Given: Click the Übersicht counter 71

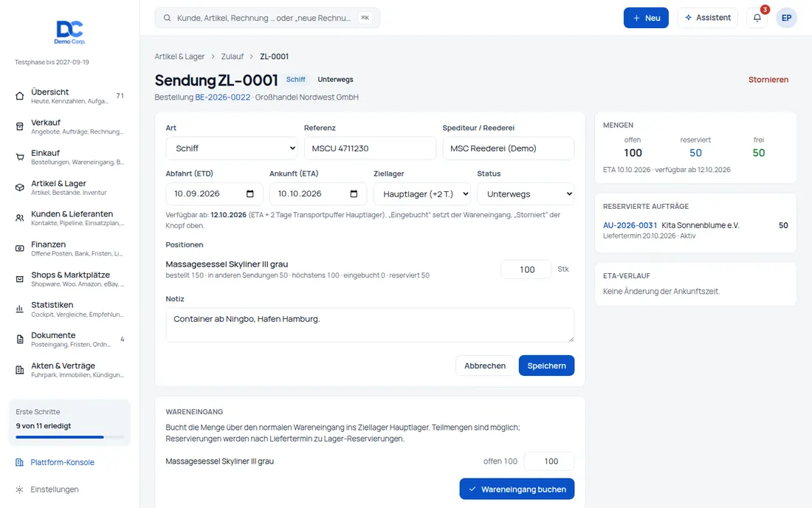Looking at the screenshot, I should click(x=120, y=96).
